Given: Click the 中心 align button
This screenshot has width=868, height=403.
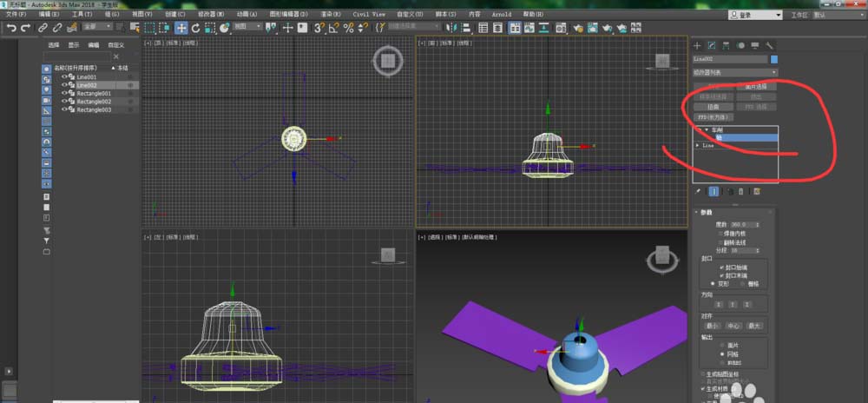Looking at the screenshot, I should coord(733,326).
